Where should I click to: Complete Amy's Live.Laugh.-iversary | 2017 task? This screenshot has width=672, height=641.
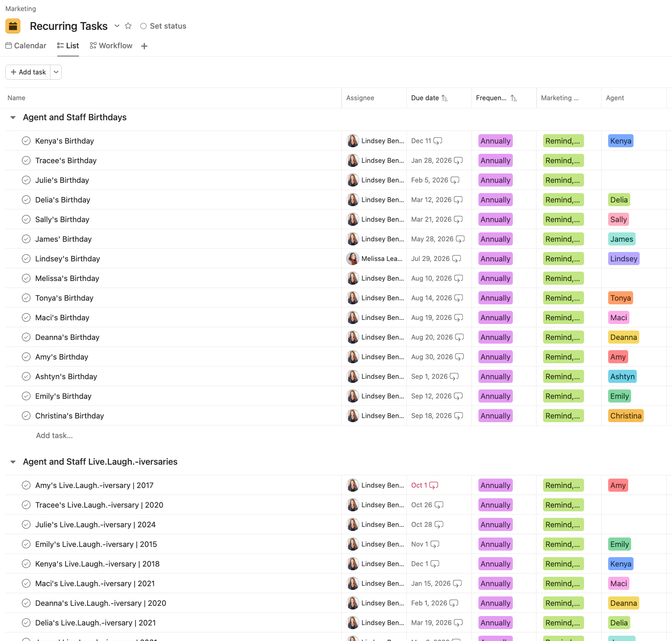click(26, 485)
